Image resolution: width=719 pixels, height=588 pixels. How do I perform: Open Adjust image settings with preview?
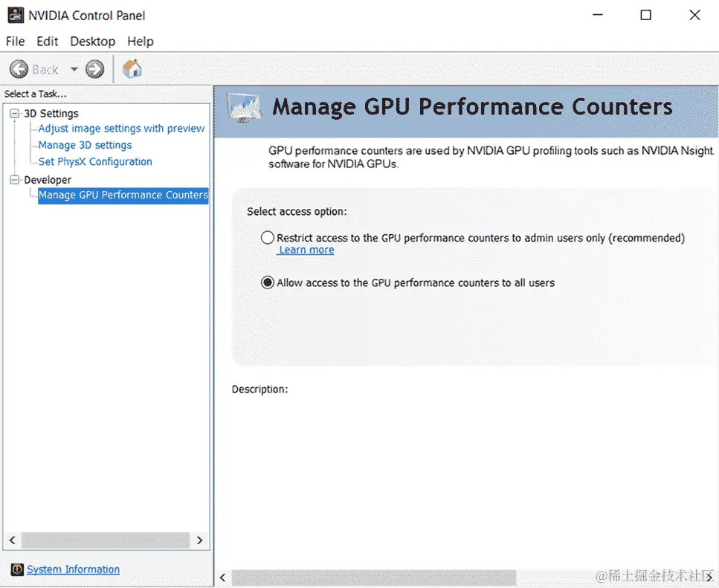[121, 129]
